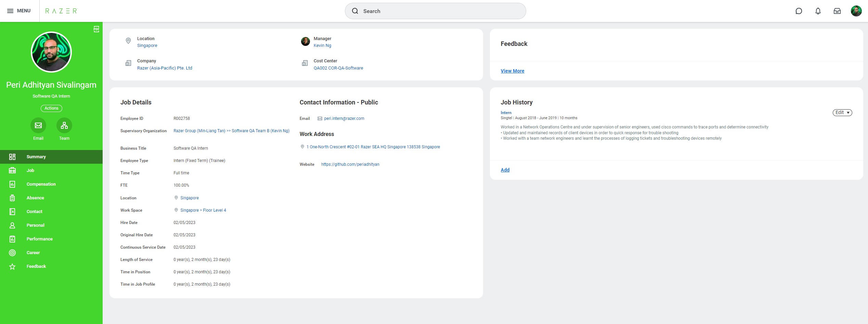
Task: Click the Razer logo
Action: pyautogui.click(x=61, y=11)
